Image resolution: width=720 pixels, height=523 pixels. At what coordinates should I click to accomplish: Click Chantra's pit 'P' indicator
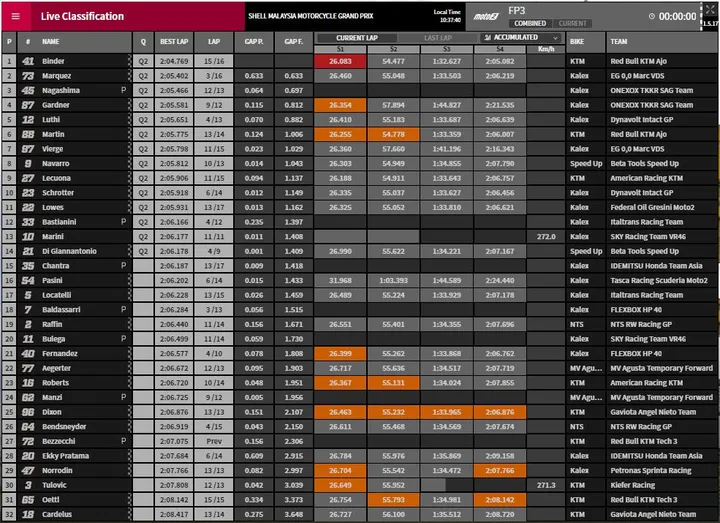(123, 265)
